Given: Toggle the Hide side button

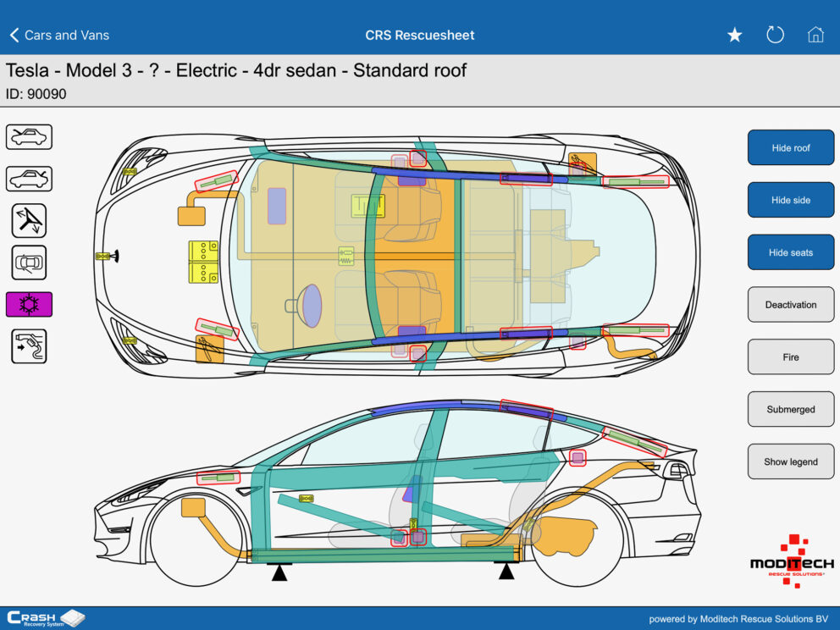Looking at the screenshot, I should 790,201.
